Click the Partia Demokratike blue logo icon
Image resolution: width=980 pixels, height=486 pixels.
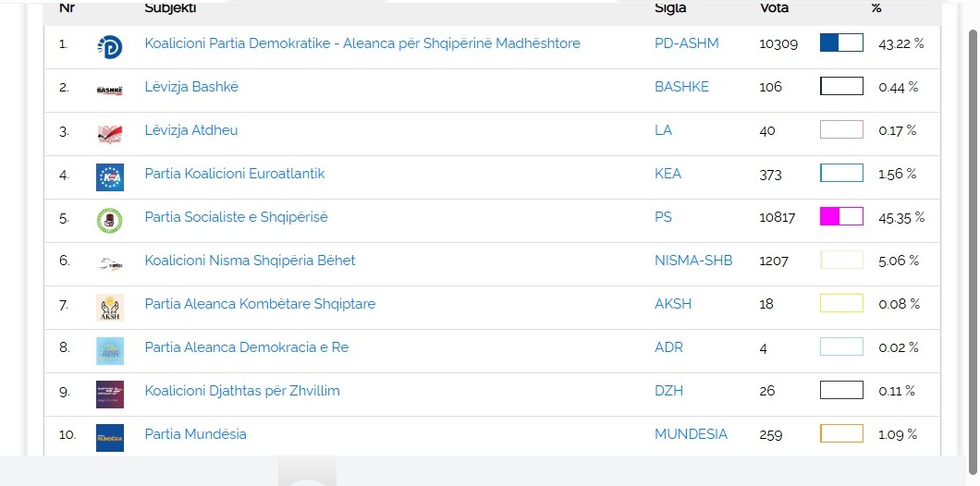coord(110,47)
